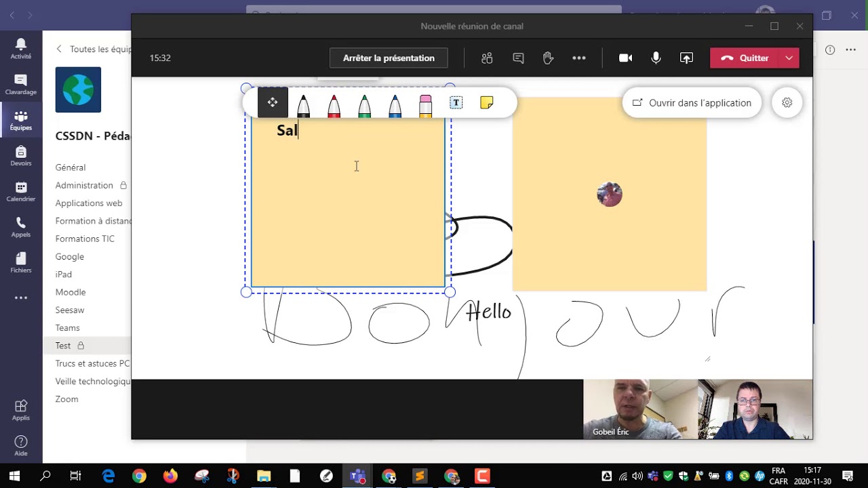Open Microsoft Edge from taskbar

click(108, 476)
